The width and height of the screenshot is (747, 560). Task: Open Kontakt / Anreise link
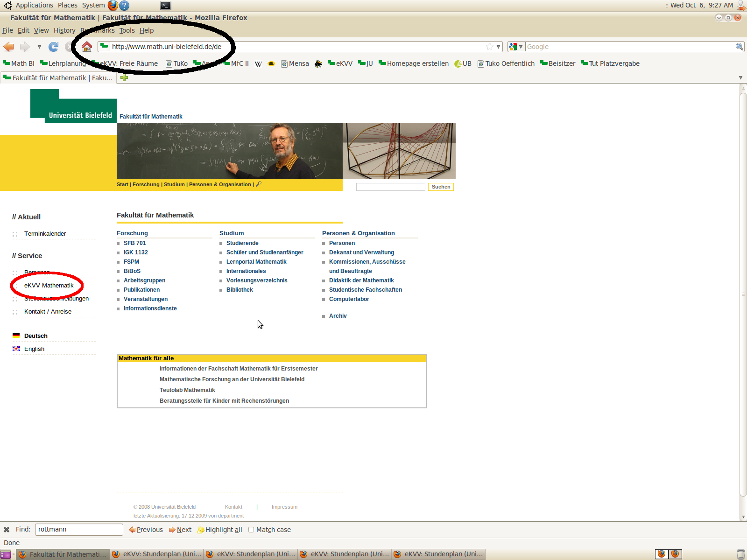[48, 312]
